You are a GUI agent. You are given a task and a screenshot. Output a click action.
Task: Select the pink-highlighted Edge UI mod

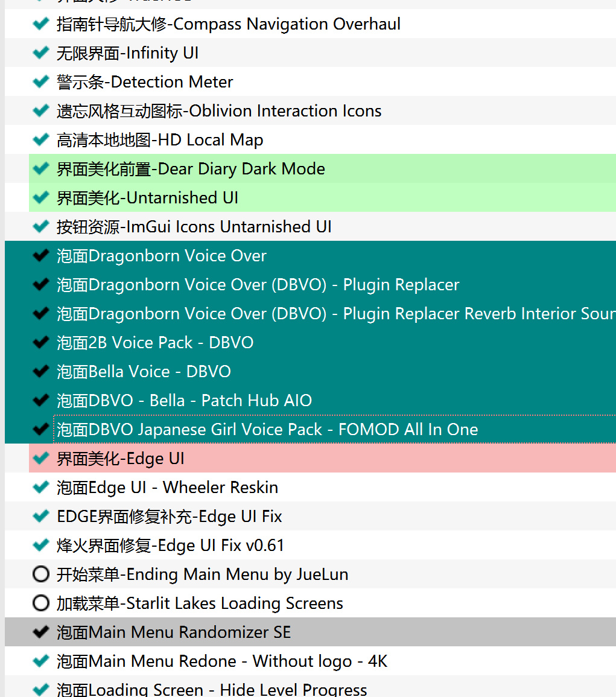(x=121, y=459)
